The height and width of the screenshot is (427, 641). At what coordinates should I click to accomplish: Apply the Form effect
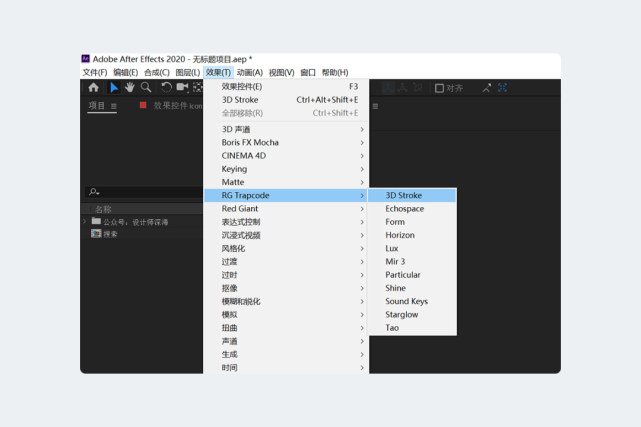(412, 222)
